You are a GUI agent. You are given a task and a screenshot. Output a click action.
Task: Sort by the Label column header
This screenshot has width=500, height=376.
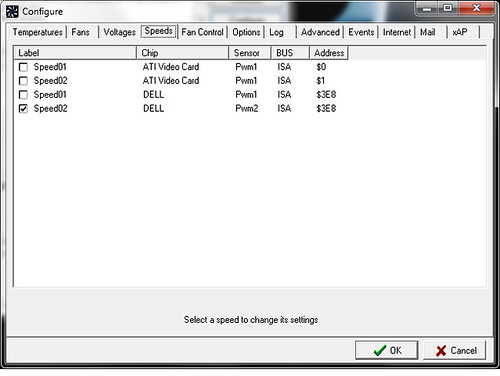pos(75,53)
